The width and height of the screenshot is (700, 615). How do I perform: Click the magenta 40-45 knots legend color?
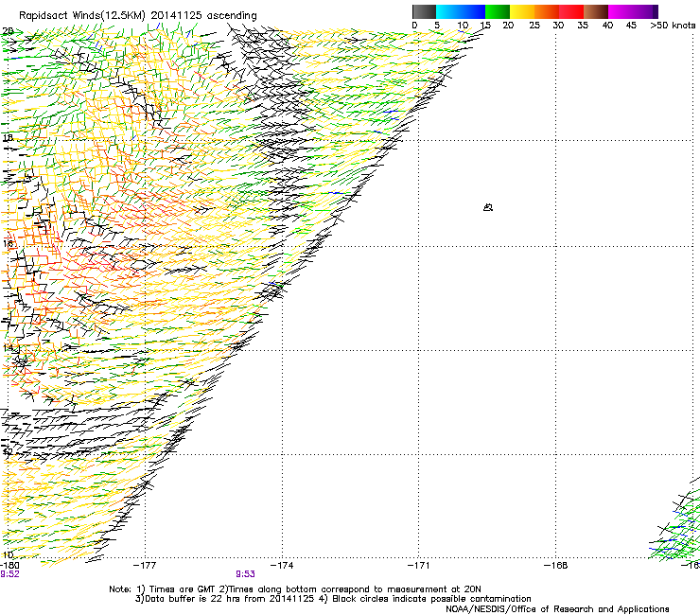(x=621, y=11)
